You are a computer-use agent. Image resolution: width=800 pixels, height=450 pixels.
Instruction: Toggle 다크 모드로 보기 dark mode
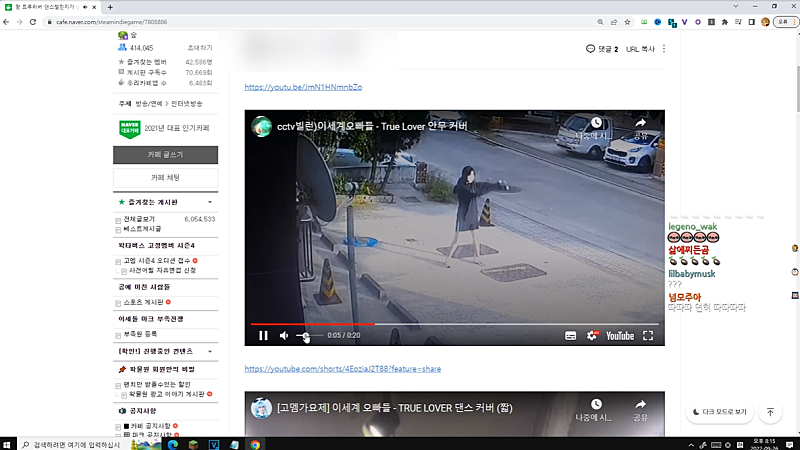pos(719,412)
